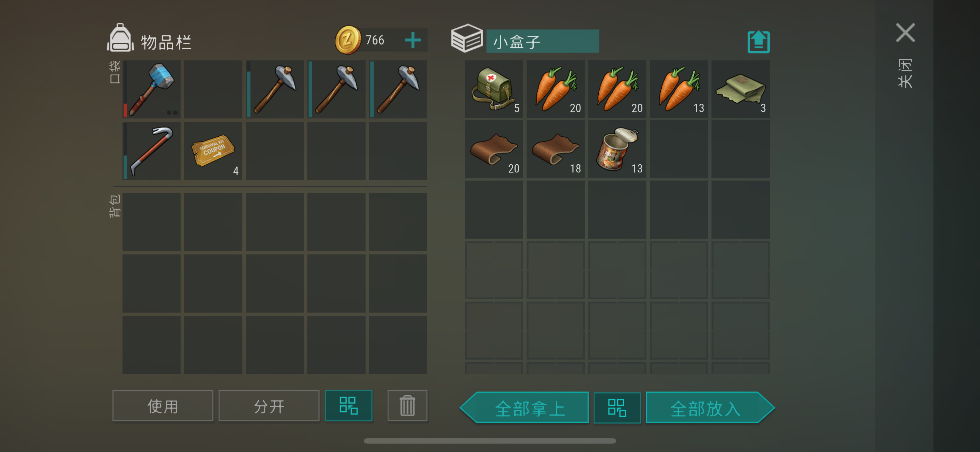Take everything with 全部拿上 button
This screenshot has width=980, height=452.
click(x=525, y=408)
